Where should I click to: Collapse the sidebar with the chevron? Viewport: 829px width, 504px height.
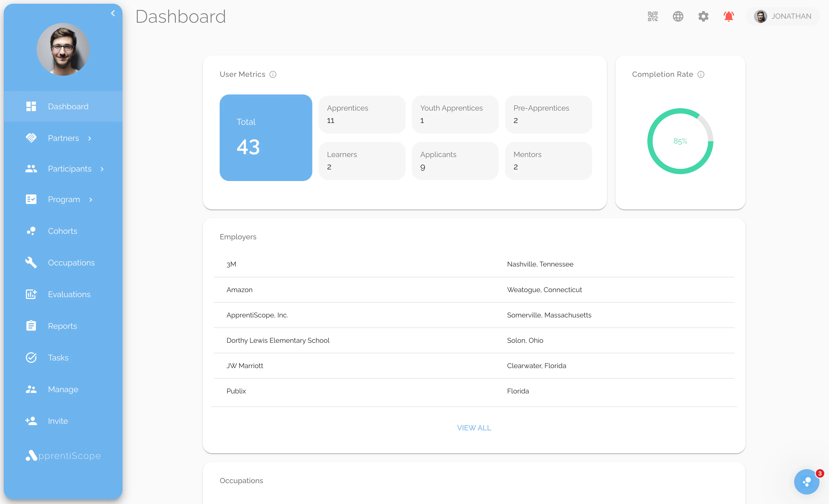113,13
